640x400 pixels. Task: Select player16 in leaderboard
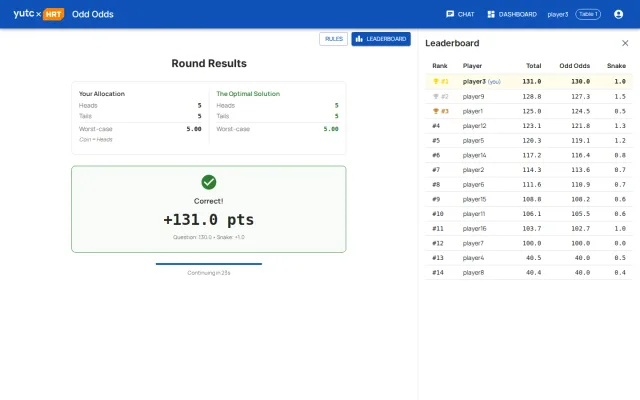[x=529, y=229]
